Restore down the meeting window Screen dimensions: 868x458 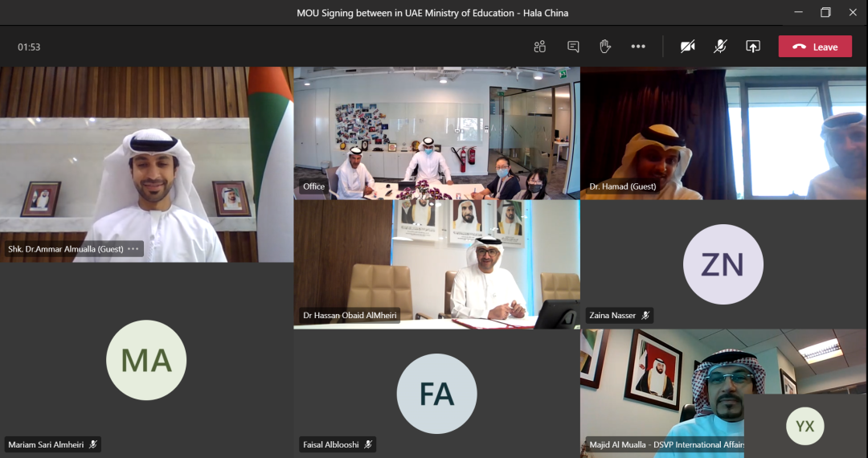coord(825,12)
